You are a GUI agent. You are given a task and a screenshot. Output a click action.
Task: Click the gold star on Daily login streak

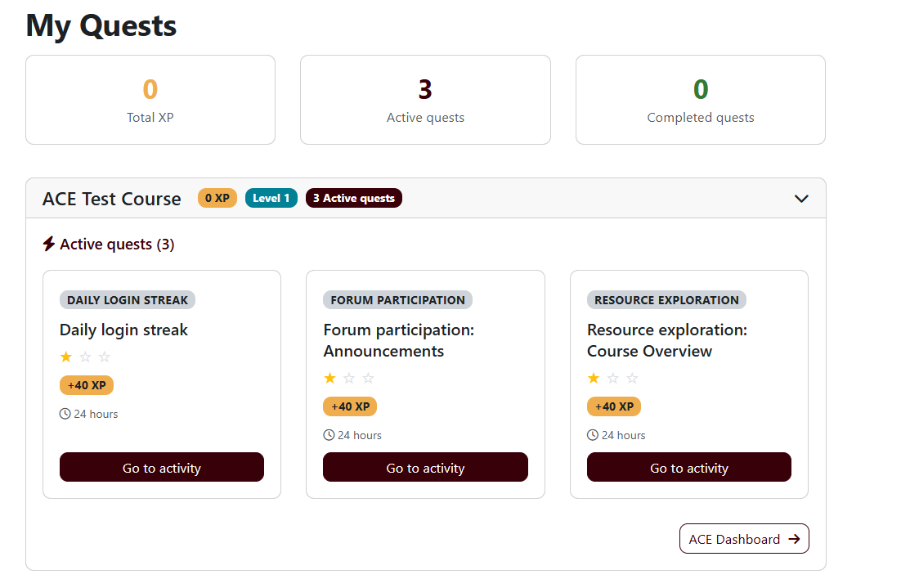coord(66,357)
